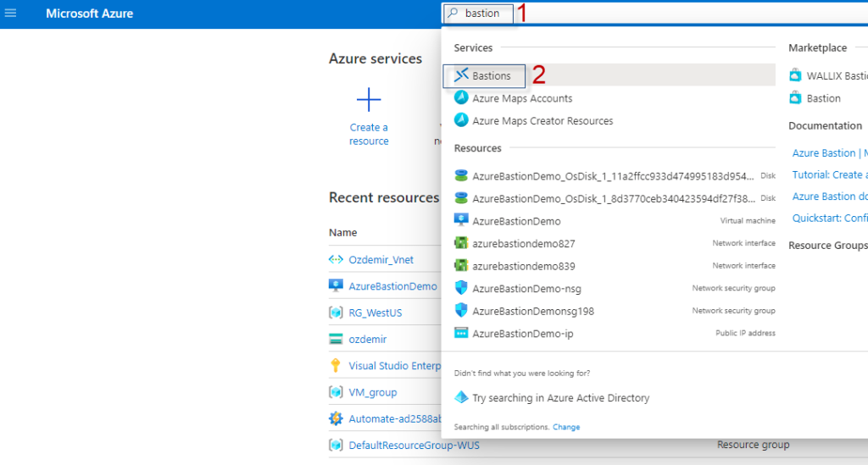Click the Azure Maps Accounts icon
This screenshot has width=868, height=465.
461,98
